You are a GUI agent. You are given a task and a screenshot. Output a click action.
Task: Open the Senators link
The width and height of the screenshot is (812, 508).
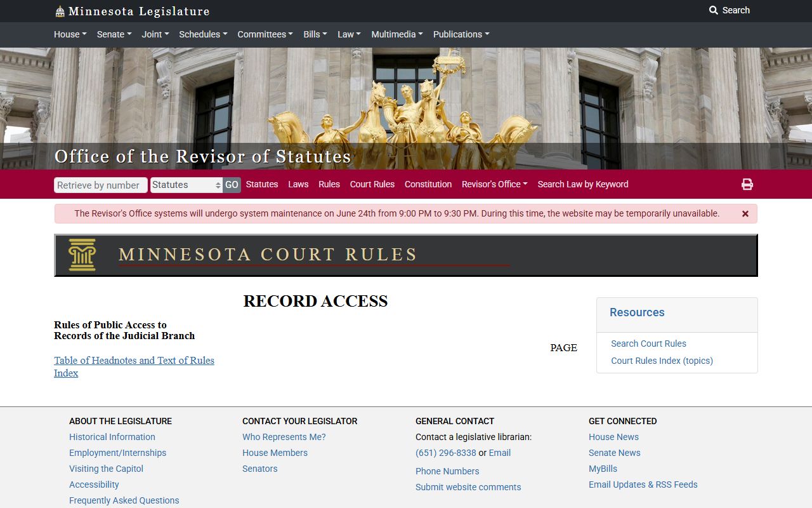coord(259,469)
